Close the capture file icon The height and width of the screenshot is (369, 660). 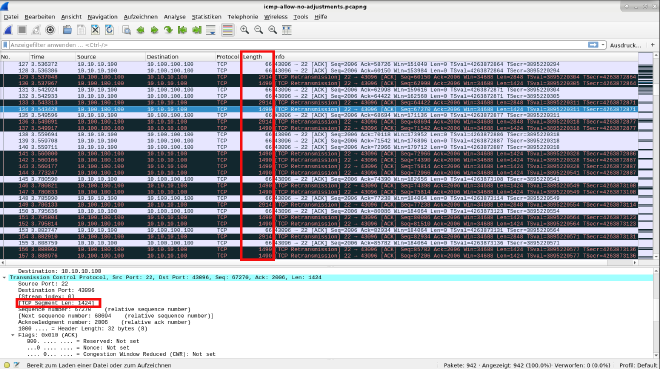coord(95,30)
